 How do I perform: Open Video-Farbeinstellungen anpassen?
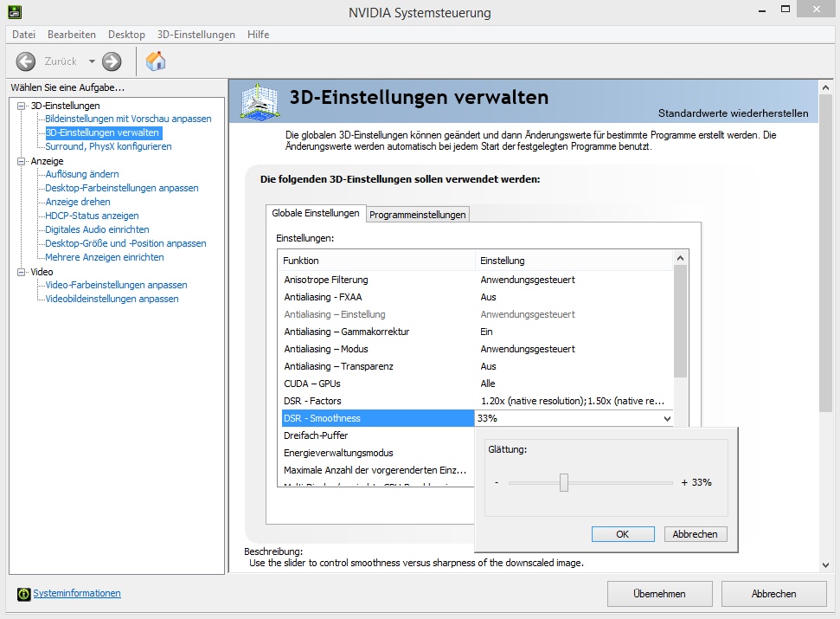pos(116,285)
